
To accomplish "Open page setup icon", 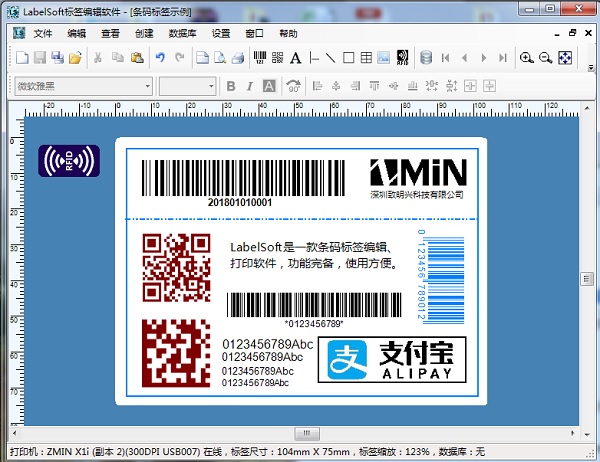I will 202,58.
